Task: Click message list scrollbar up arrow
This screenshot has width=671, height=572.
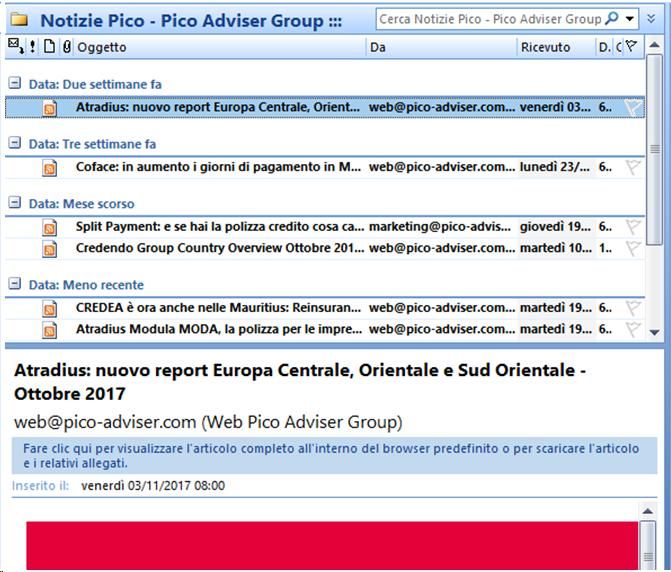Action: [654, 45]
